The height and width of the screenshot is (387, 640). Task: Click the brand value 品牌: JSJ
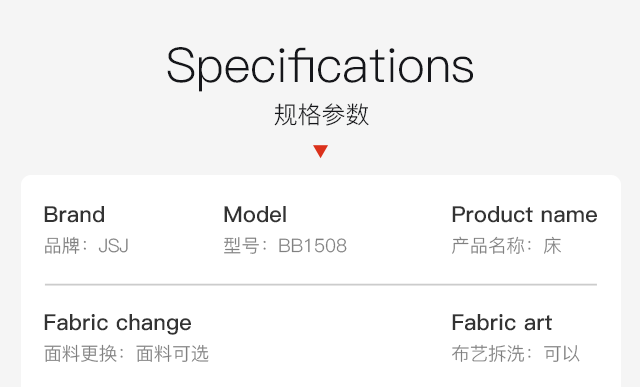pyautogui.click(x=86, y=246)
